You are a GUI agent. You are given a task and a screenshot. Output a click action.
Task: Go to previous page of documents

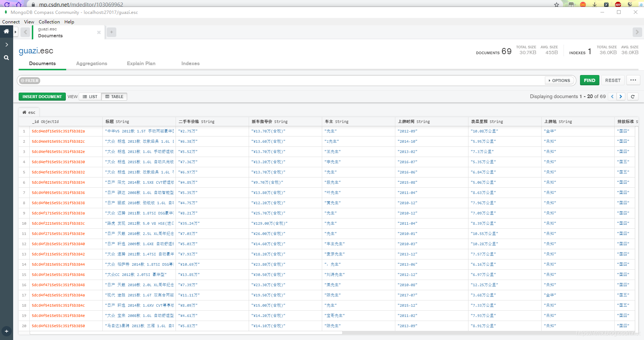612,97
